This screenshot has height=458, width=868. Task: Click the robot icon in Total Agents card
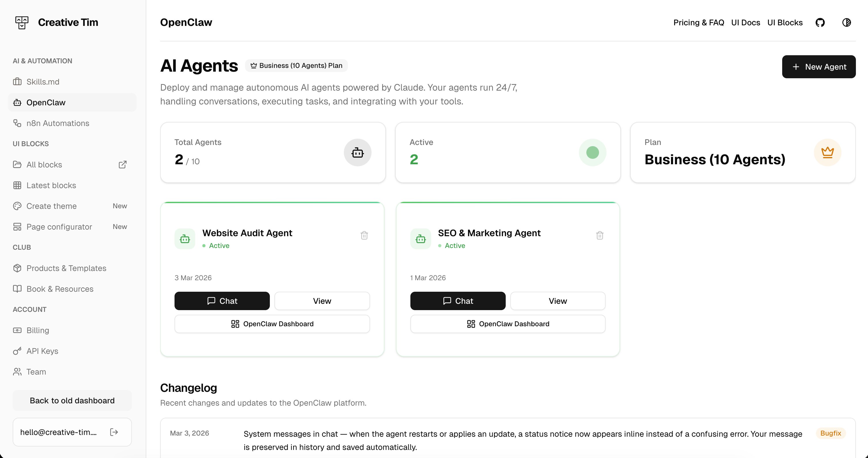coord(357,152)
